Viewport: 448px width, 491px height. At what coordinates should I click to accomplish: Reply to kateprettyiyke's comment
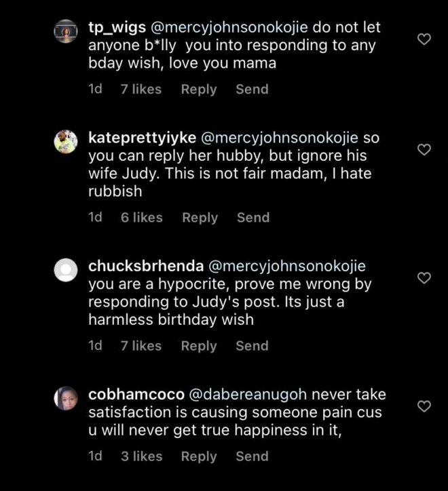[200, 218]
